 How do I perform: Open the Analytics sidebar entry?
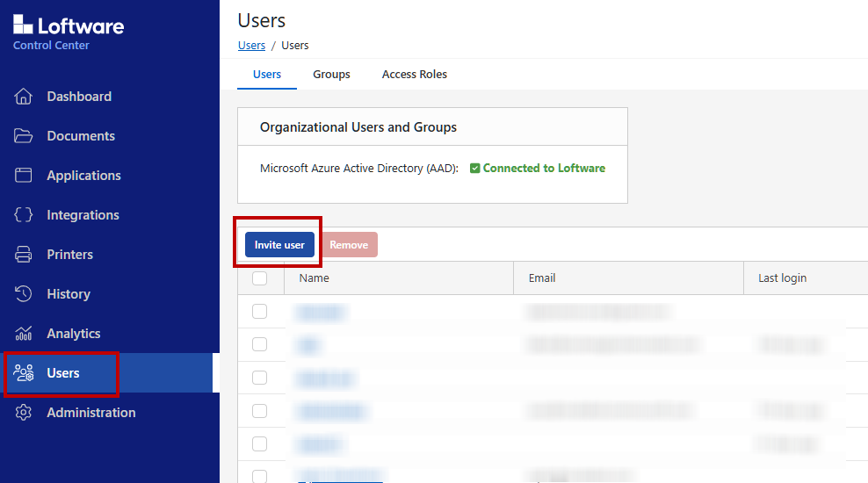pyautogui.click(x=74, y=334)
